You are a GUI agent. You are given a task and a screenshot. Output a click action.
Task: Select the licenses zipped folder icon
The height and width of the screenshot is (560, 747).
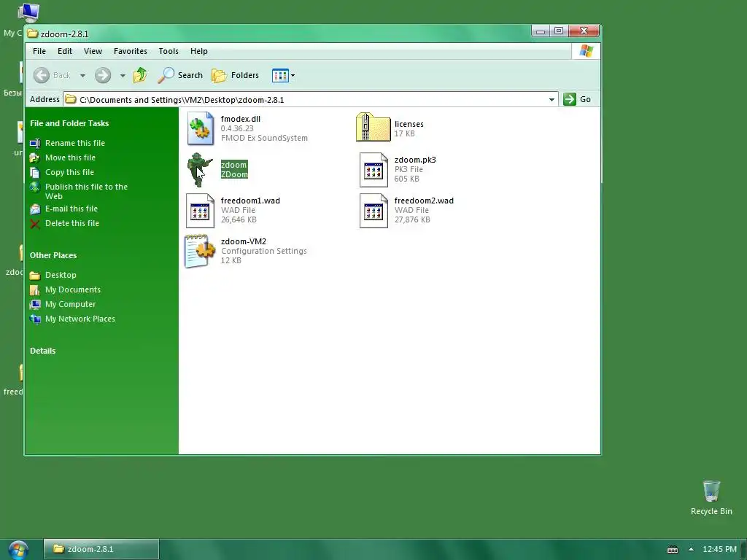point(373,127)
